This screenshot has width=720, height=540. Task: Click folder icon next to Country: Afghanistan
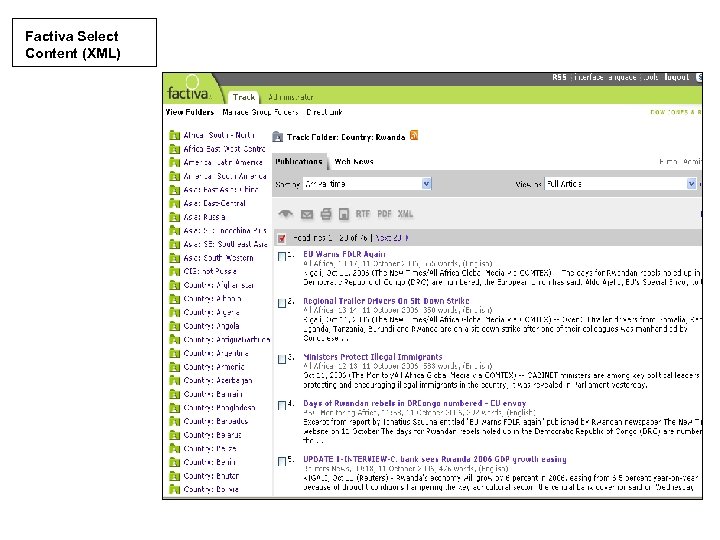[174, 285]
